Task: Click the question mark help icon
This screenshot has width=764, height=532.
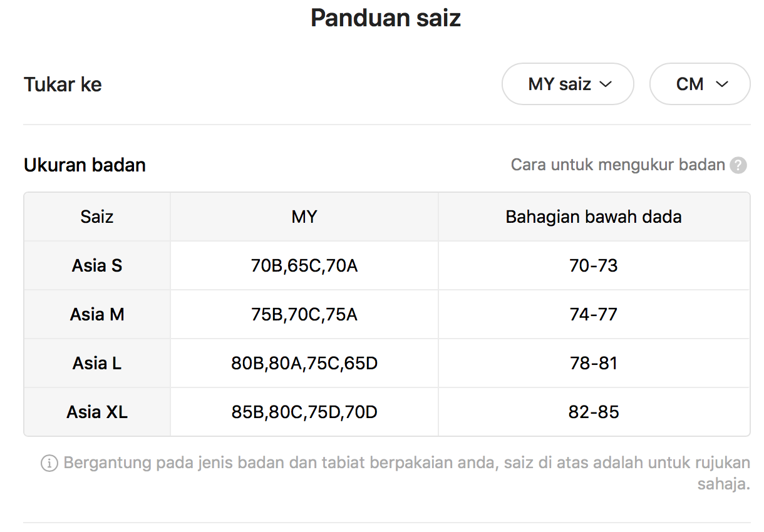Action: [738, 165]
